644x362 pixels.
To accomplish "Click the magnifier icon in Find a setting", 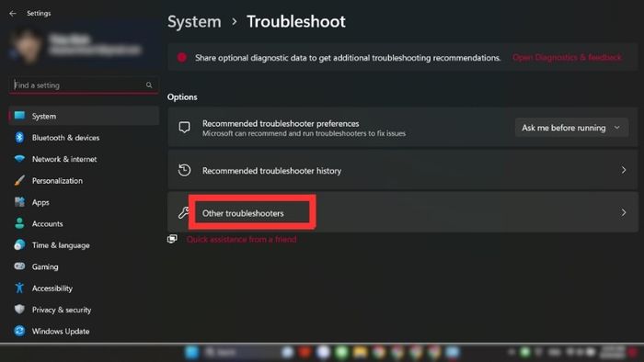I will (x=149, y=85).
